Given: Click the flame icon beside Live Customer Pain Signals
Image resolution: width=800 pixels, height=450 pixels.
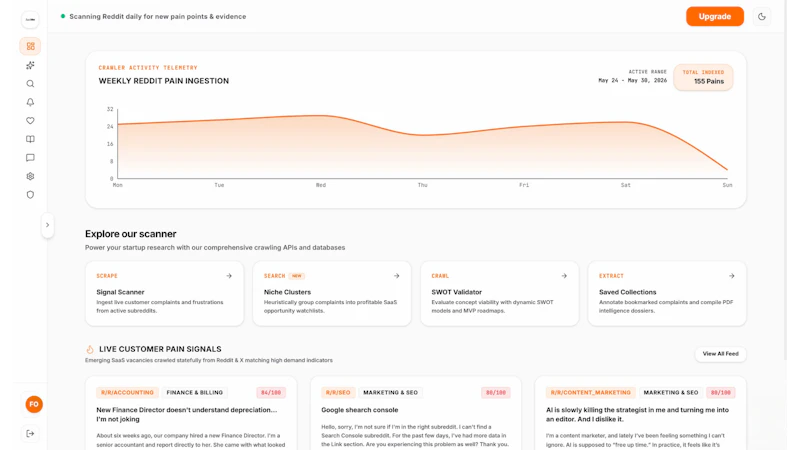Looking at the screenshot, I should pyautogui.click(x=90, y=349).
